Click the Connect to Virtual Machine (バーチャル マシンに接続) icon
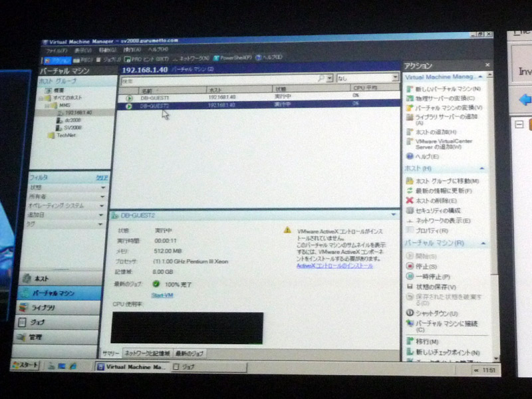Image resolution: width=532 pixels, height=399 pixels. [x=410, y=323]
